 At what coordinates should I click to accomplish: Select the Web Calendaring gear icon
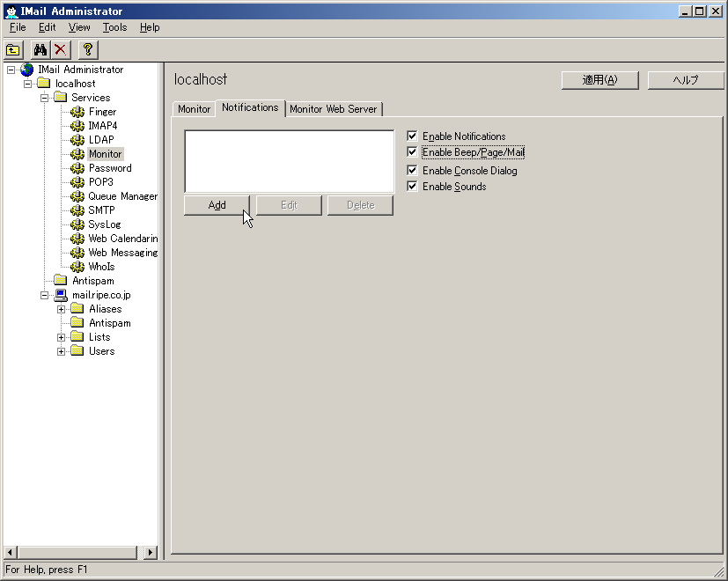point(77,239)
